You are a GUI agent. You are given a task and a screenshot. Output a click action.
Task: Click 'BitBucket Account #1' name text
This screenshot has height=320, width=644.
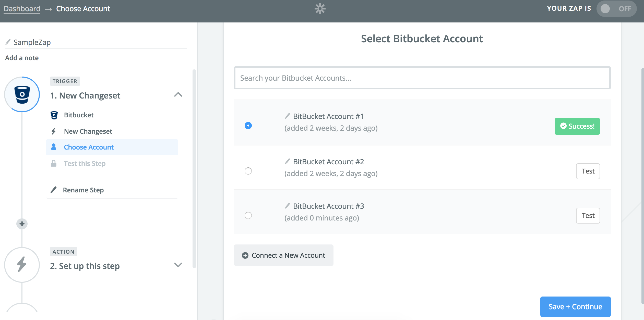[328, 116]
